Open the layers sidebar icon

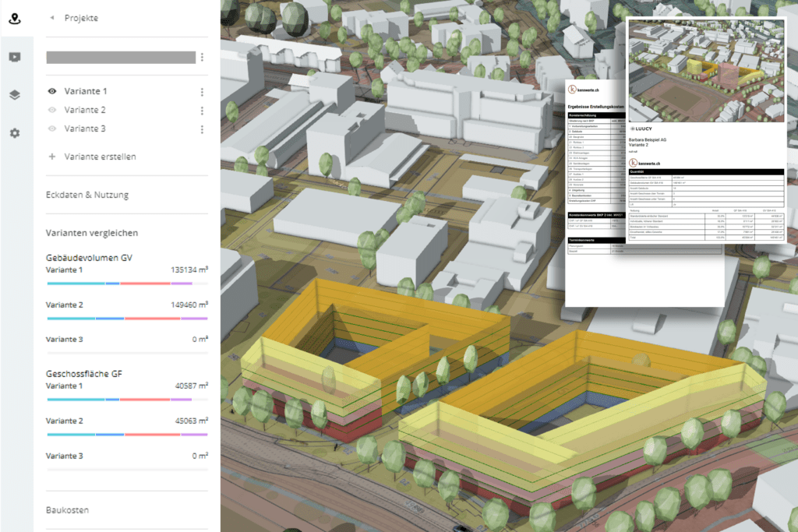click(15, 95)
